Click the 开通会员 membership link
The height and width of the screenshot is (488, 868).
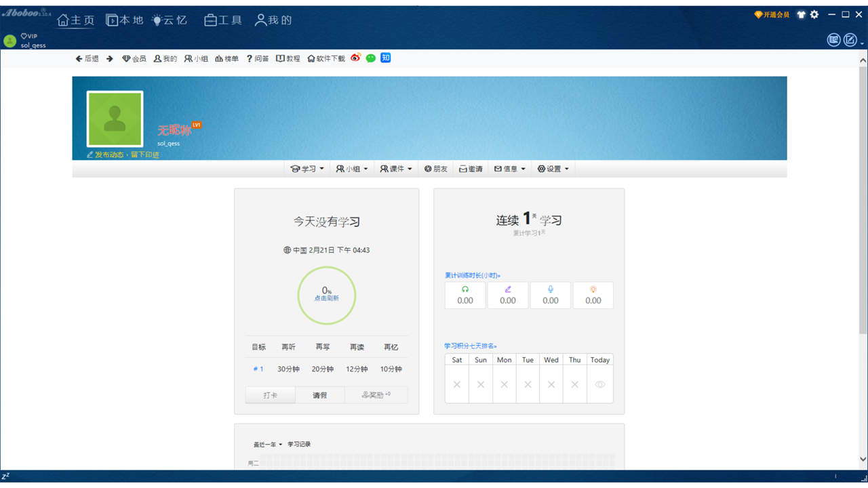pyautogui.click(x=772, y=15)
